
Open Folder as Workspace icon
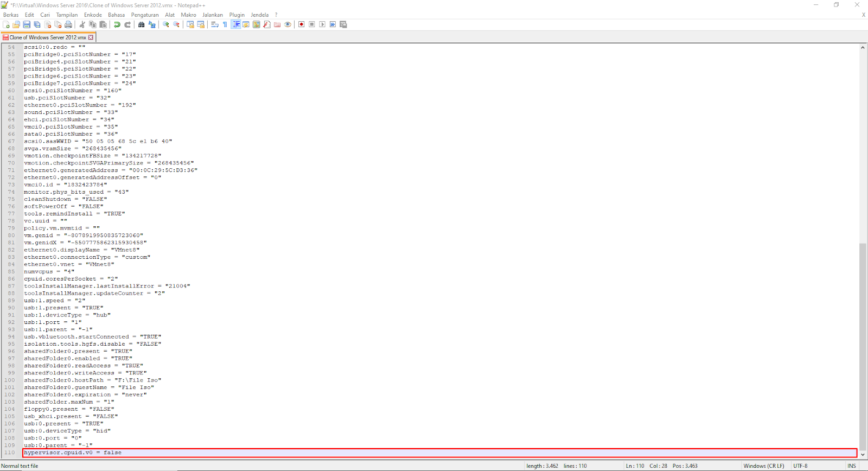(277, 24)
